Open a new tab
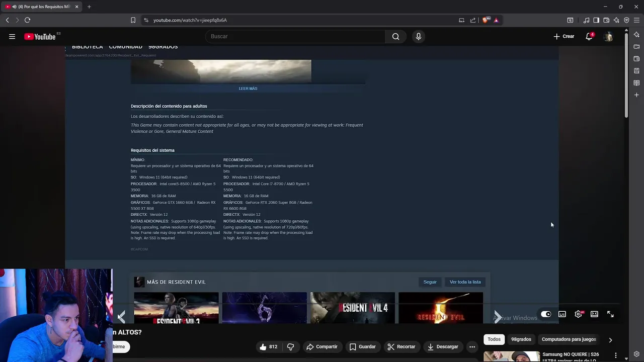 click(x=89, y=7)
